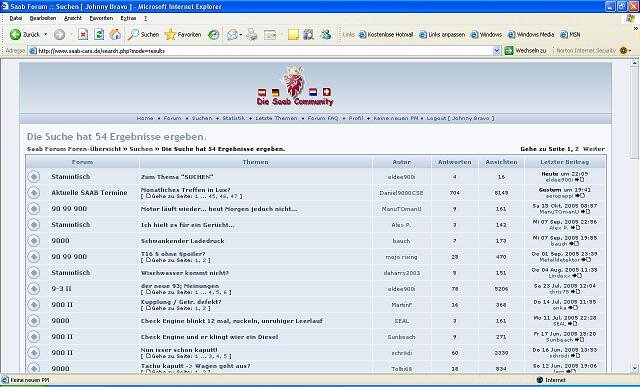This screenshot has height=387, width=640.
Task: Click the yellow notes toolbar icon
Action: coord(293,35)
